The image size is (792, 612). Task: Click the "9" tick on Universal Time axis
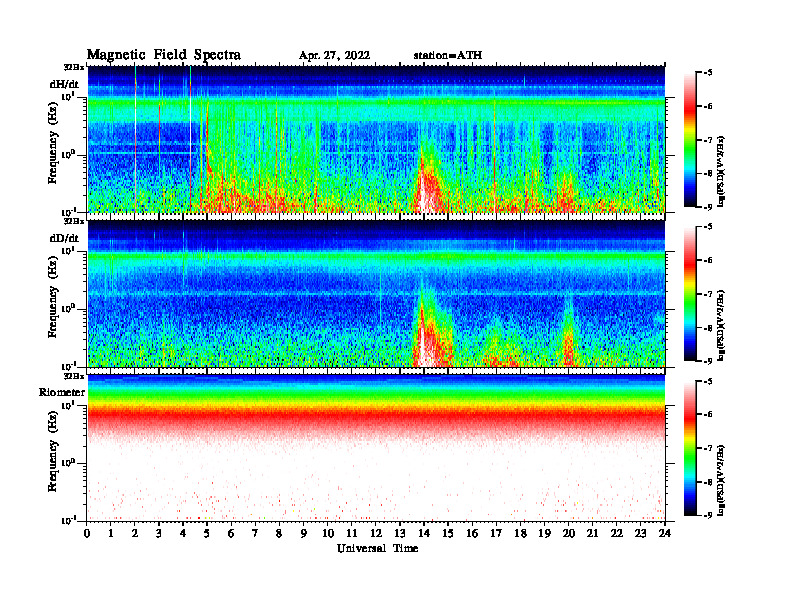click(303, 533)
